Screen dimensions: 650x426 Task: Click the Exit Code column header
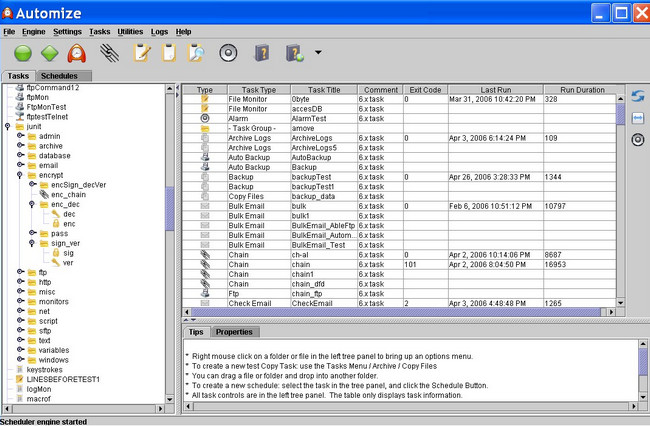[424, 90]
